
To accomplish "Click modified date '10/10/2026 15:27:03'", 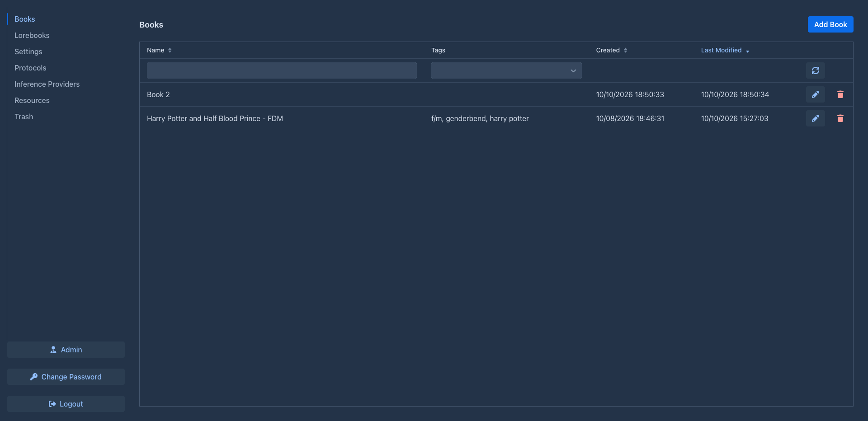I will tap(735, 118).
